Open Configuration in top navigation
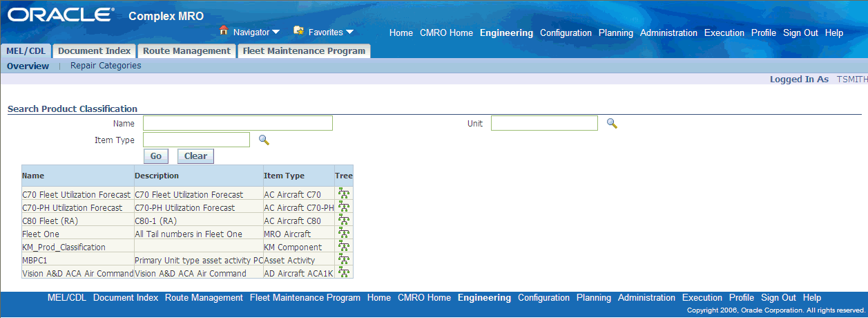868x318 pixels. coord(566,33)
